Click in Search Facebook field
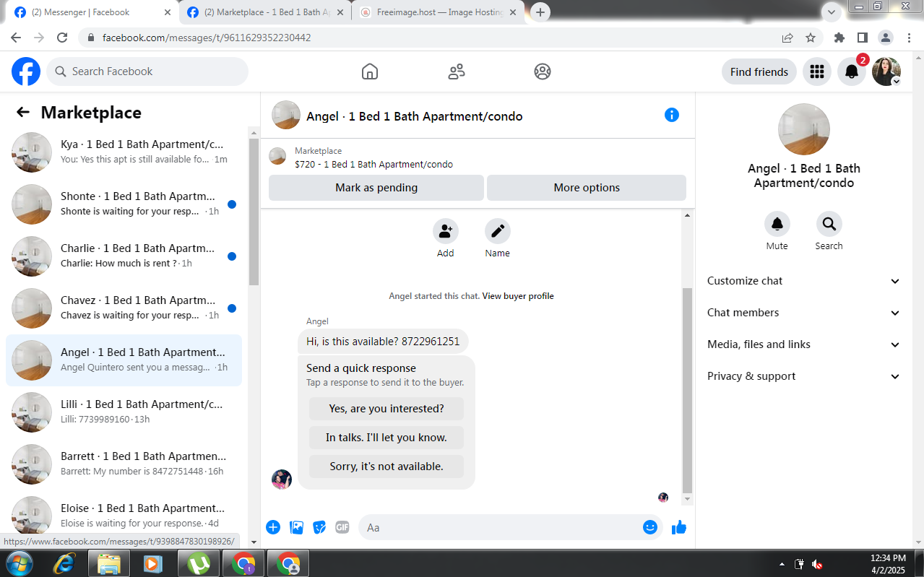Viewport: 924px width, 577px height. pos(147,71)
